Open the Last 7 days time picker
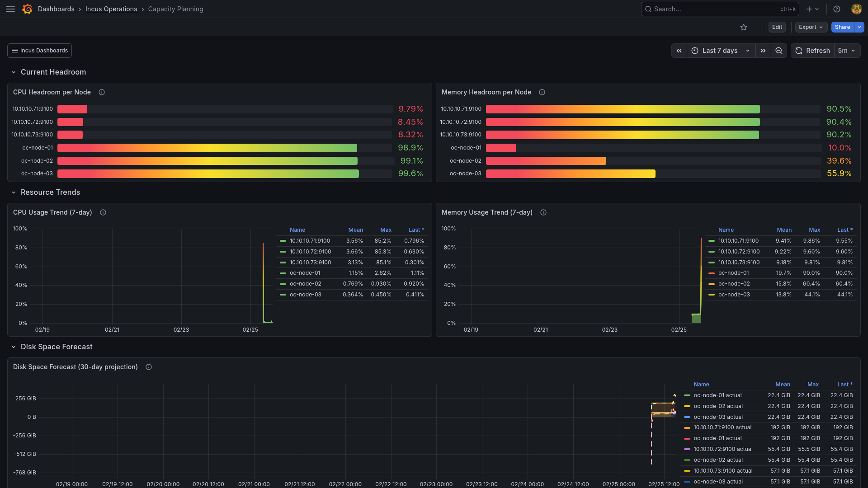The height and width of the screenshot is (488, 868). (x=721, y=51)
